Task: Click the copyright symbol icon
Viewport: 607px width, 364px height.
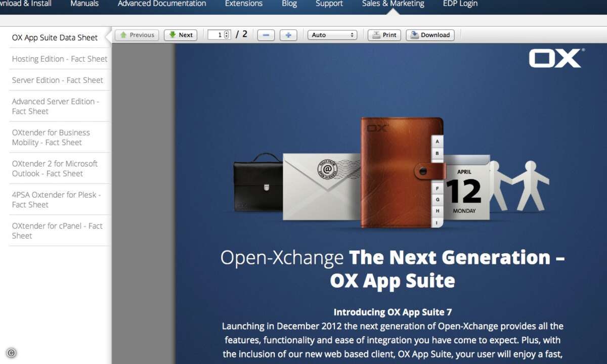Action: click(x=11, y=353)
